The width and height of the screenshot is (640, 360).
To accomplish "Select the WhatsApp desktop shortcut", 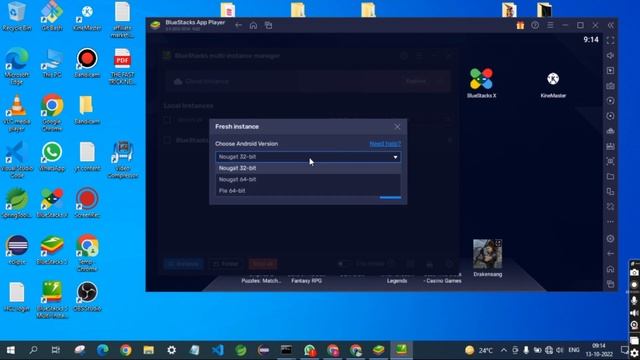I will [52, 157].
